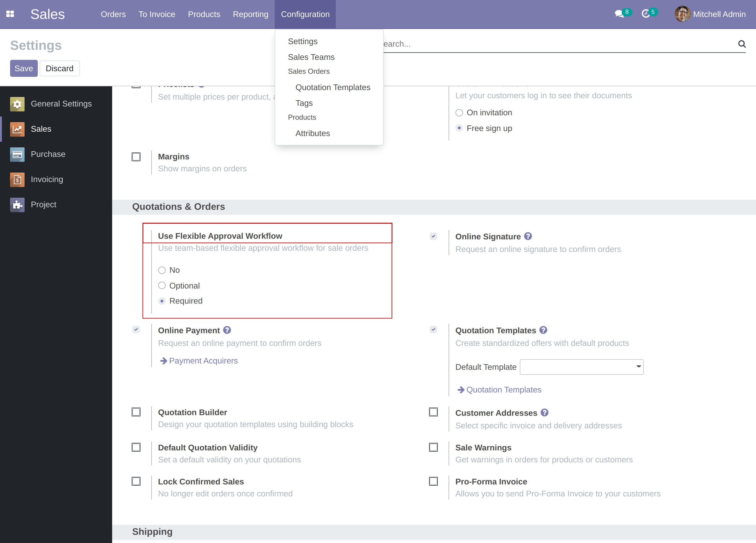Image resolution: width=756 pixels, height=543 pixels.
Task: Open the Invoicing settings section
Action: 47,179
